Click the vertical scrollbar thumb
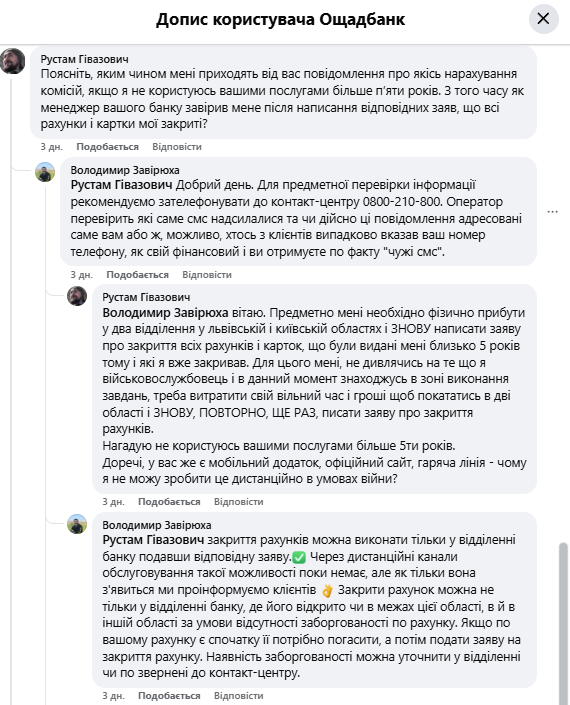This screenshot has width=570, height=705. click(563, 623)
